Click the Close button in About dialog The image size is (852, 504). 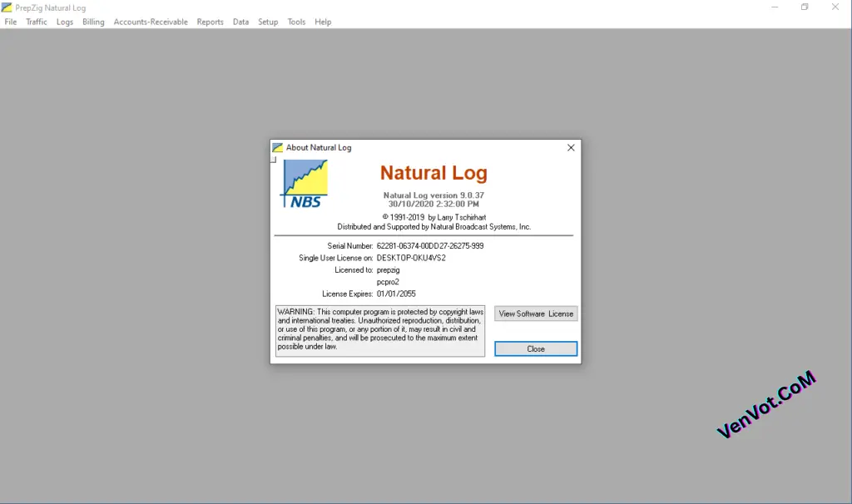536,348
